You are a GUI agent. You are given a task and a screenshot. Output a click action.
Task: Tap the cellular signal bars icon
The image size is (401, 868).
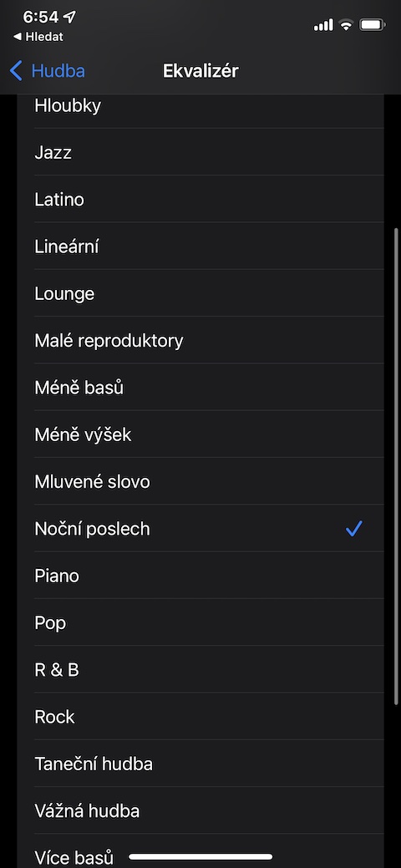click(x=323, y=24)
